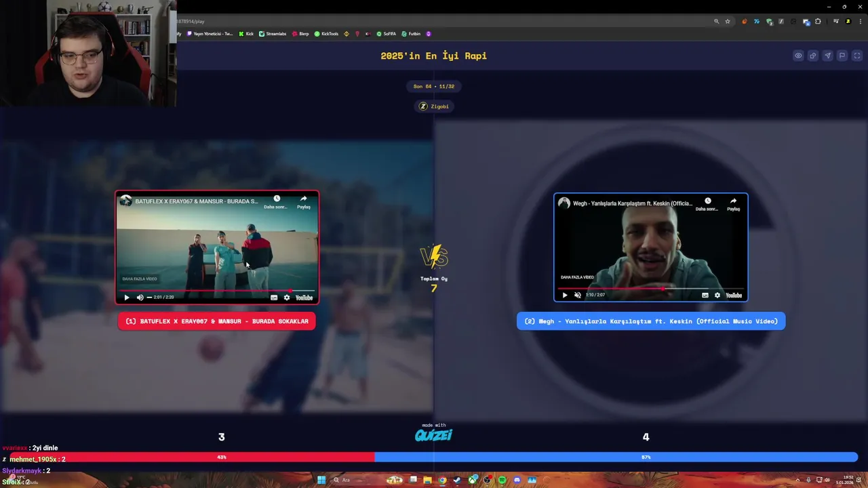Click DAHA FAZLA VİDEO on BATUFLEX video
This screenshot has width=868, height=488.
click(140, 279)
